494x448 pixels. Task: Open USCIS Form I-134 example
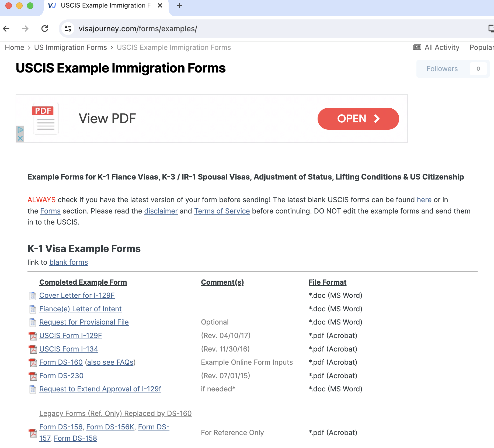(69, 349)
